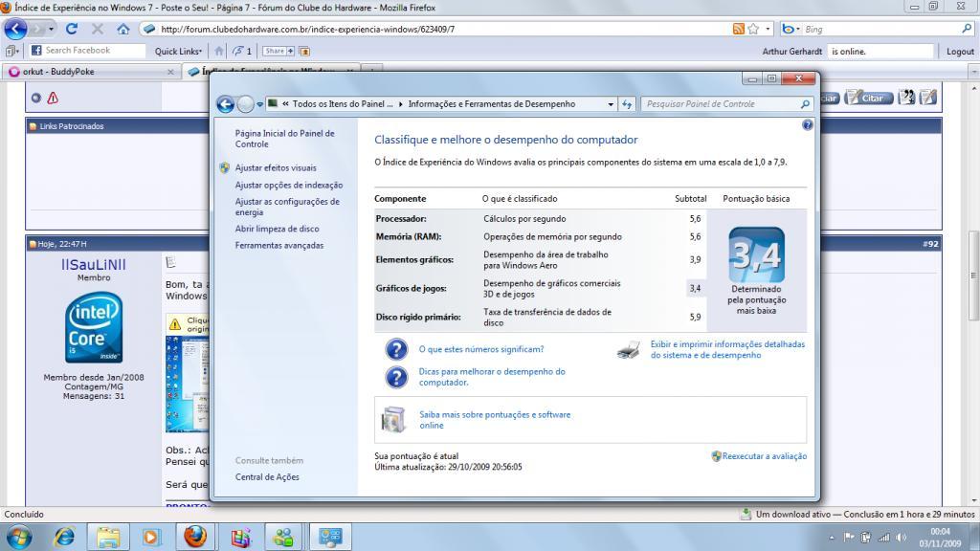Click Logout in the Facebook toolbar
980x551 pixels.
(960, 52)
